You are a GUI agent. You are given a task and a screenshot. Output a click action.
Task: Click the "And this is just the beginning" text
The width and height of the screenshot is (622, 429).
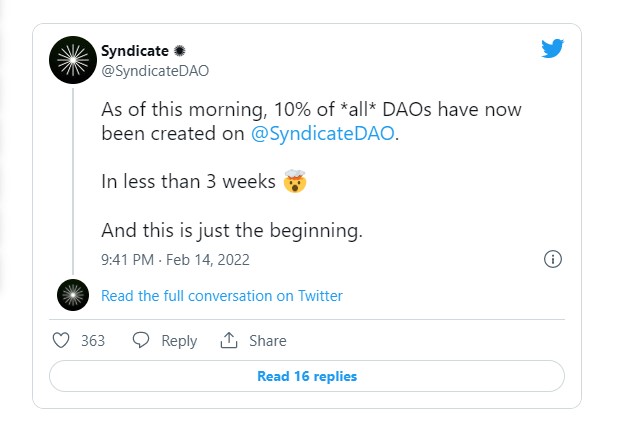click(231, 230)
